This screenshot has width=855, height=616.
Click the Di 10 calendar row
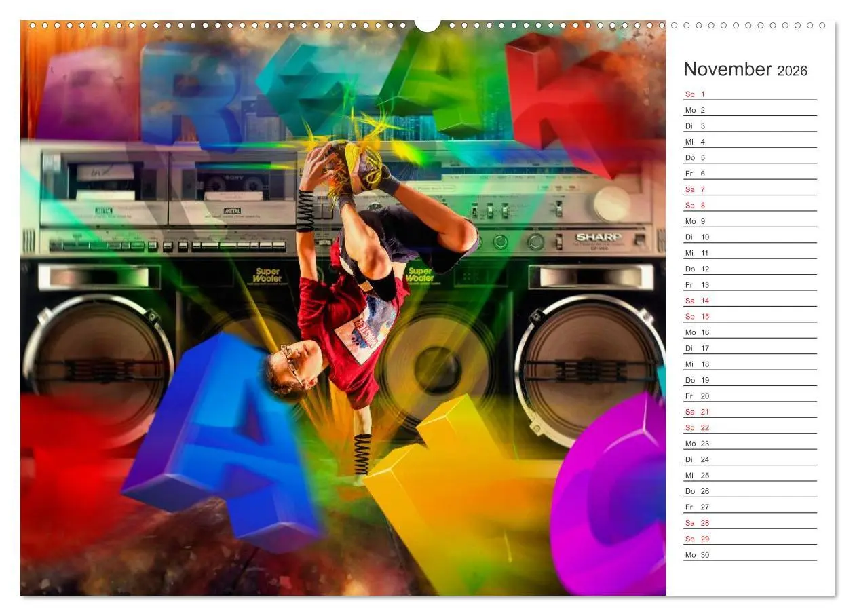tap(750, 237)
